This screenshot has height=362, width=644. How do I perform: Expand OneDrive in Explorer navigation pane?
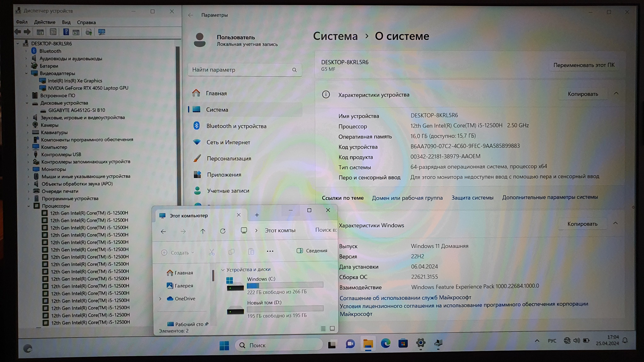point(160,299)
